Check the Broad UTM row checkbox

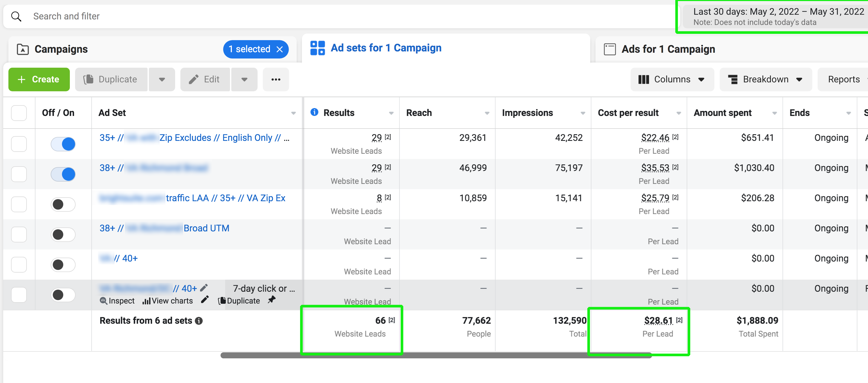click(19, 234)
